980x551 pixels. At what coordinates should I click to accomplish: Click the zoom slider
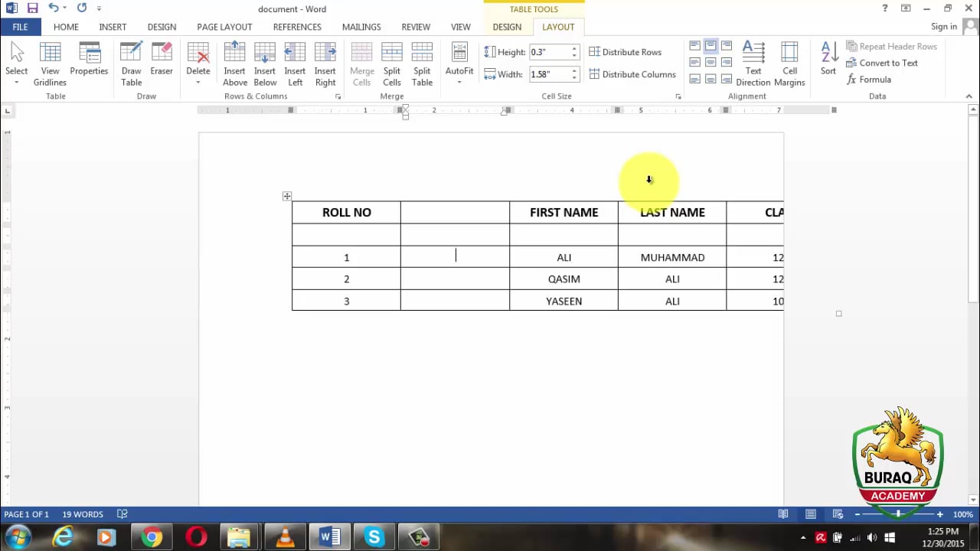click(x=898, y=514)
